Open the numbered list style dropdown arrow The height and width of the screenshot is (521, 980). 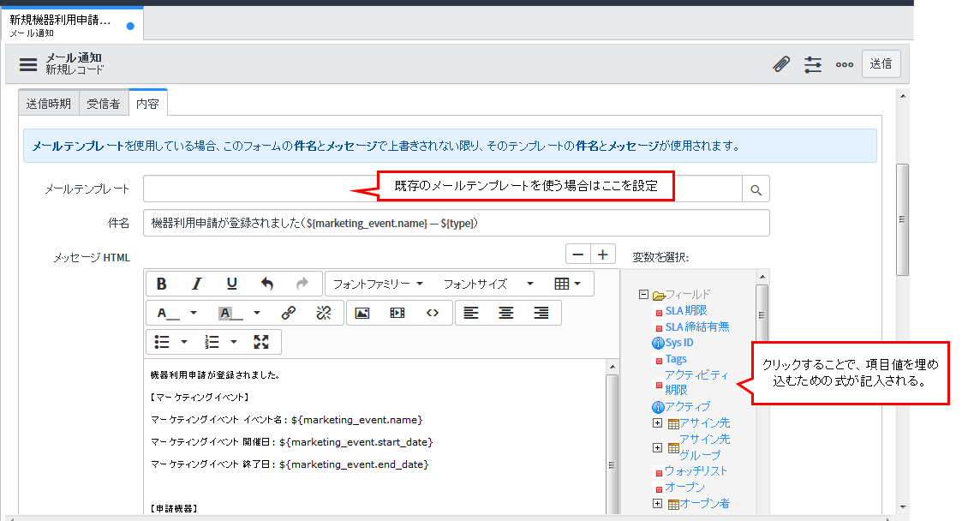click(234, 342)
